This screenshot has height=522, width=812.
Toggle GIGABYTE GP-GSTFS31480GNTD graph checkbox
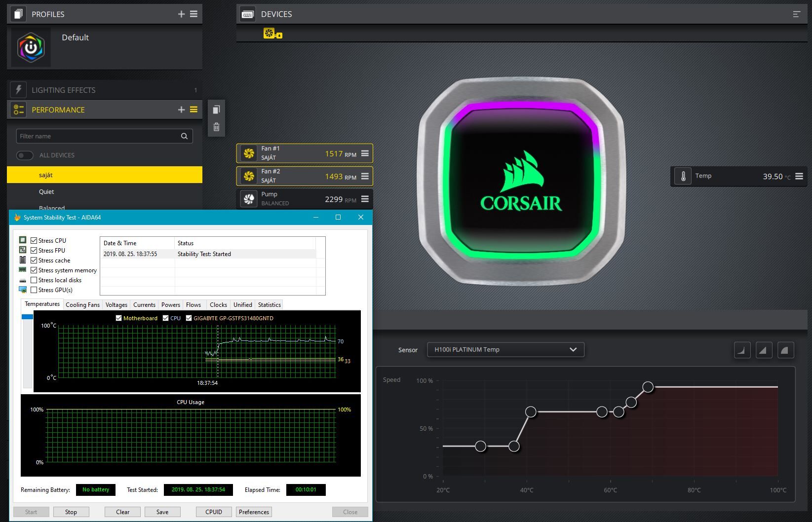[189, 318]
